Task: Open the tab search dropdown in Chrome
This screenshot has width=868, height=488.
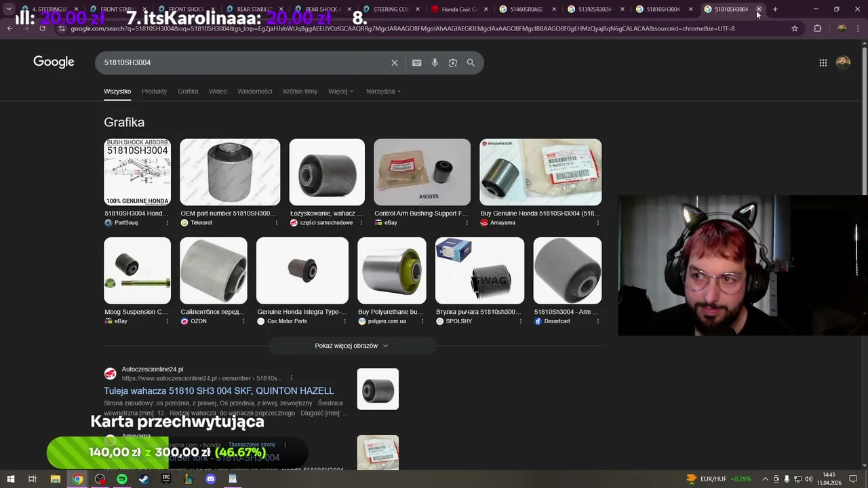Action: coord(9,9)
